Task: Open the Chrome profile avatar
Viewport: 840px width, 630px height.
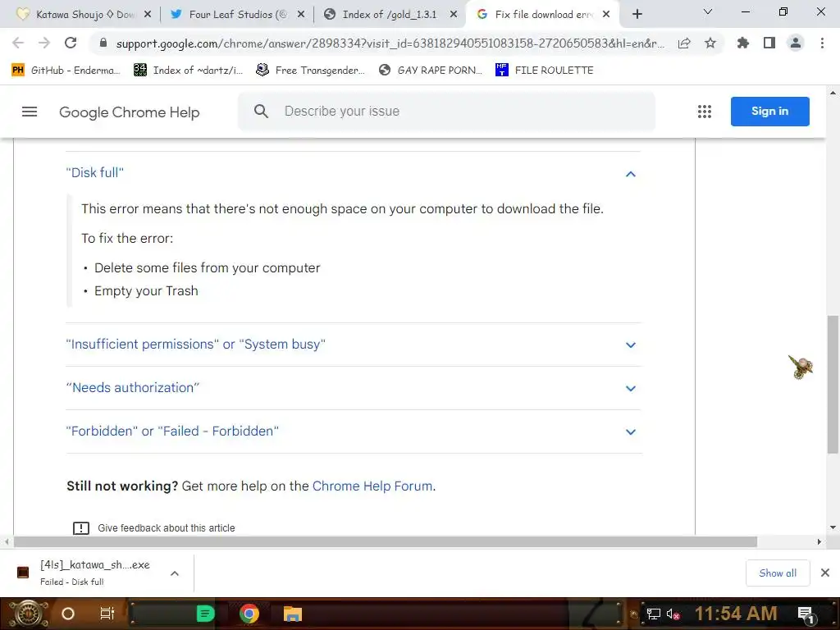Action: tap(796, 43)
